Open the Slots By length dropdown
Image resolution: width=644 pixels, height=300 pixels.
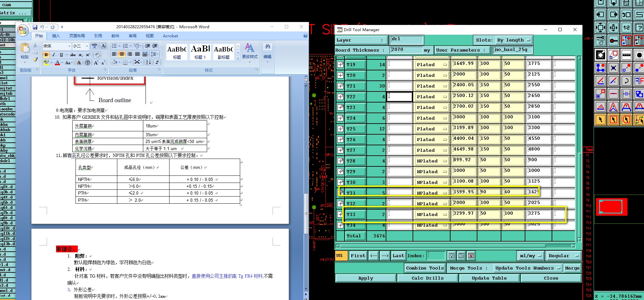[x=514, y=40]
